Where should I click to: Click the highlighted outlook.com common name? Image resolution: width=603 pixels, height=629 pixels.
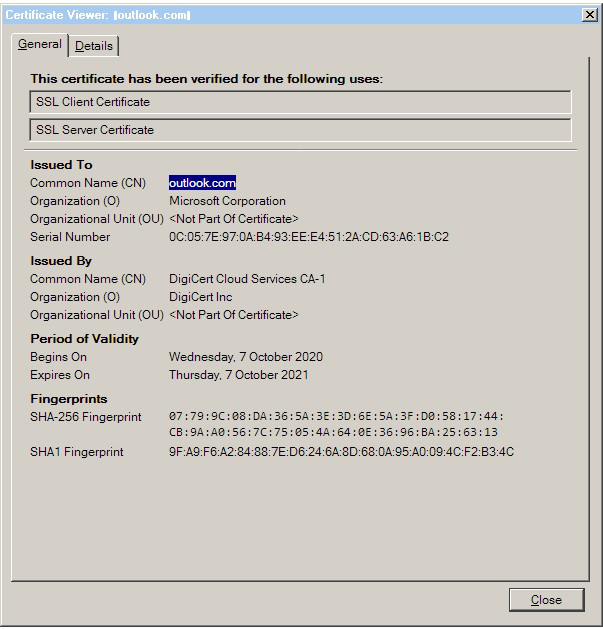(x=202, y=183)
